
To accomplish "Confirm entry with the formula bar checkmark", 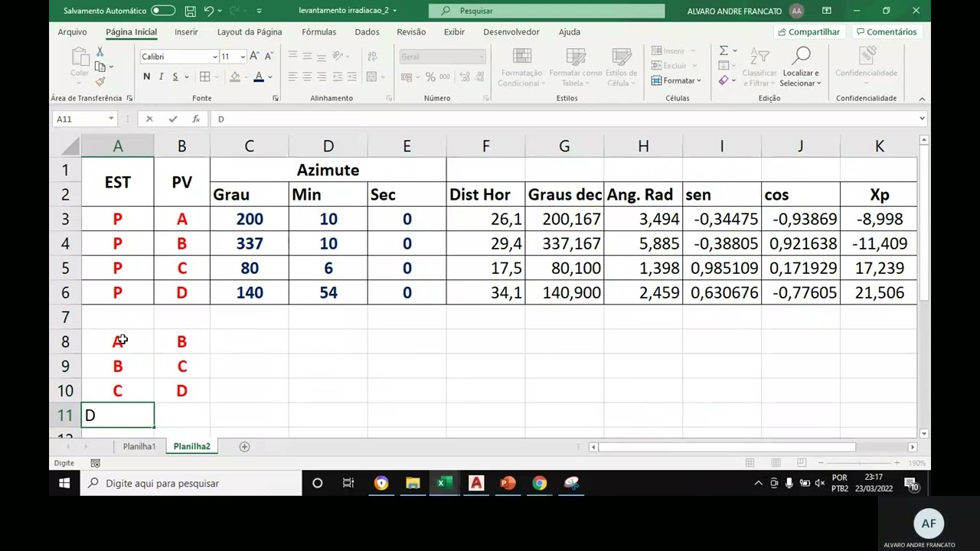I will (173, 119).
